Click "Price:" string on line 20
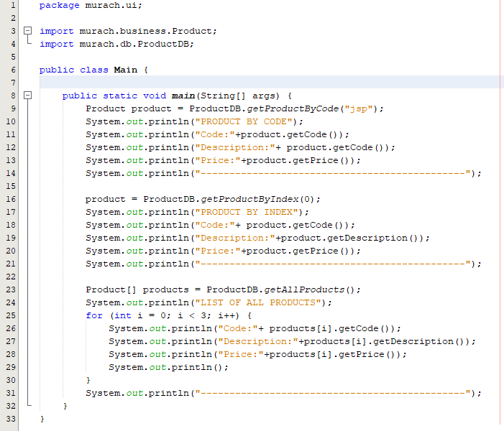Screen dimensions: 504x431 pyautogui.click(x=218, y=251)
